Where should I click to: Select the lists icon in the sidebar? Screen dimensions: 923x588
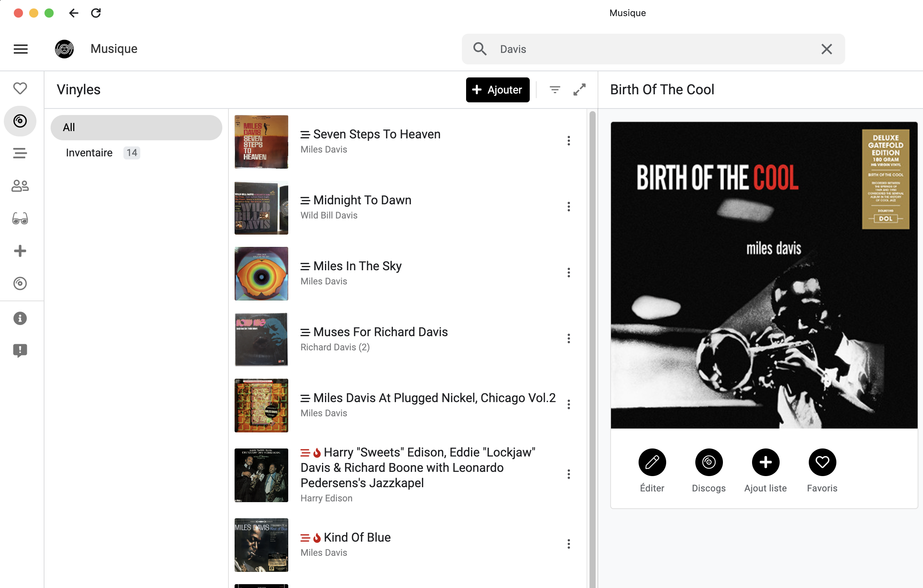click(x=20, y=153)
